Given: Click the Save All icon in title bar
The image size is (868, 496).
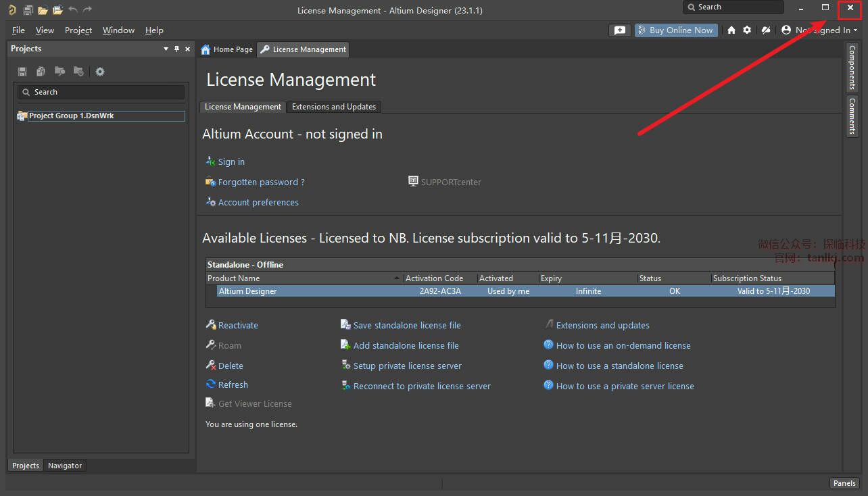Looking at the screenshot, I should coord(28,10).
